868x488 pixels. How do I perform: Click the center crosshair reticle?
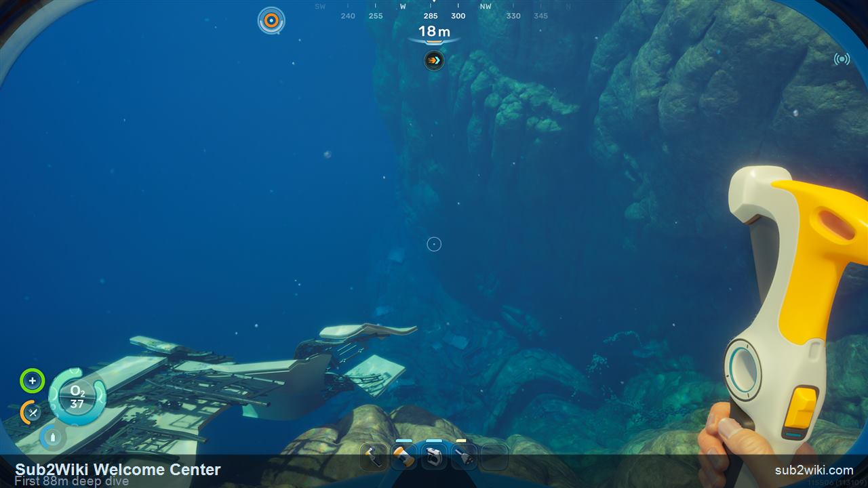click(434, 244)
